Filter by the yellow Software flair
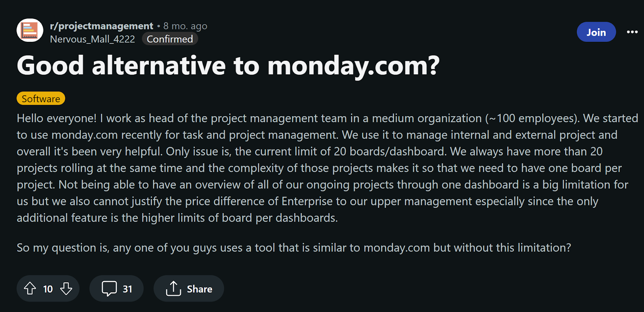Image resolution: width=644 pixels, height=312 pixels. pyautogui.click(x=41, y=99)
